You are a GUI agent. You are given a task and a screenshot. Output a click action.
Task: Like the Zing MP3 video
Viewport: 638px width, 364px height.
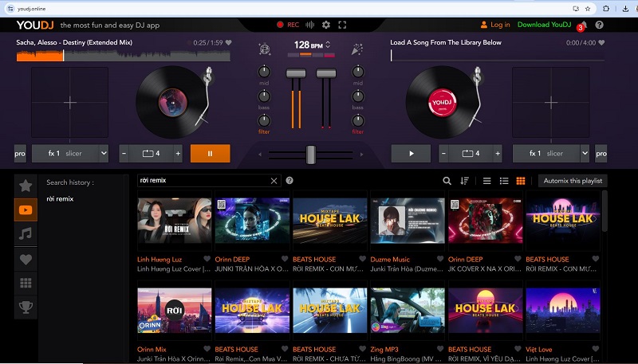coord(440,349)
